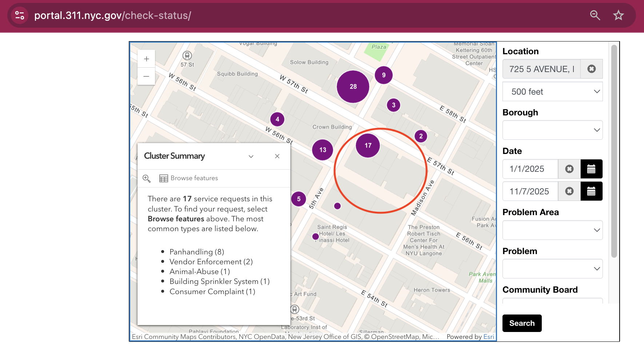This screenshot has height=348, width=644.
Task: Open the browser zoom magnifier in address bar
Action: click(x=595, y=15)
